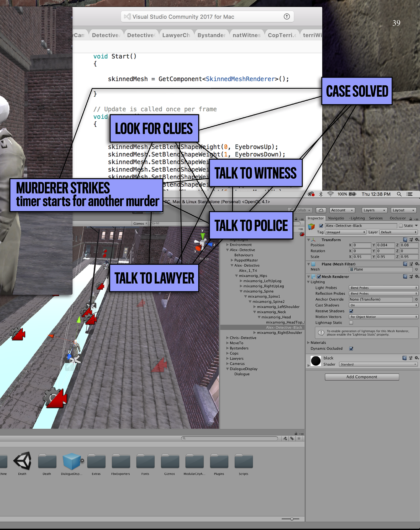The height and width of the screenshot is (530, 420).
Task: Open the Scripts folder
Action: 243,461
